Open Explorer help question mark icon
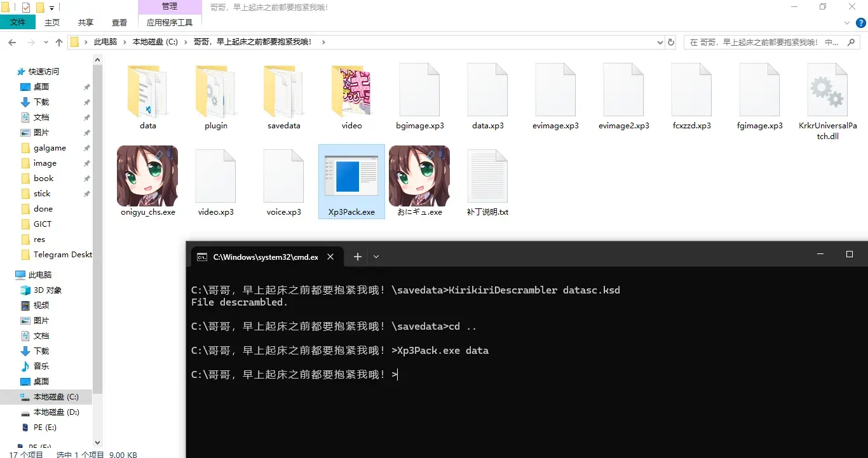 861,22
